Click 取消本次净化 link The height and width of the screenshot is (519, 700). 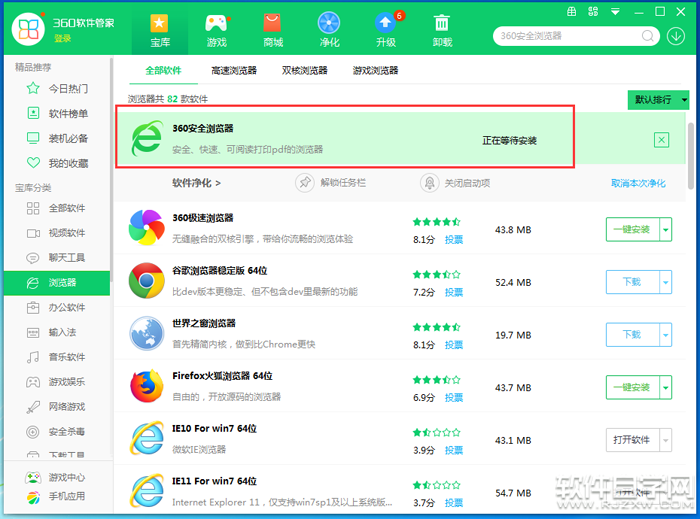pos(638,183)
